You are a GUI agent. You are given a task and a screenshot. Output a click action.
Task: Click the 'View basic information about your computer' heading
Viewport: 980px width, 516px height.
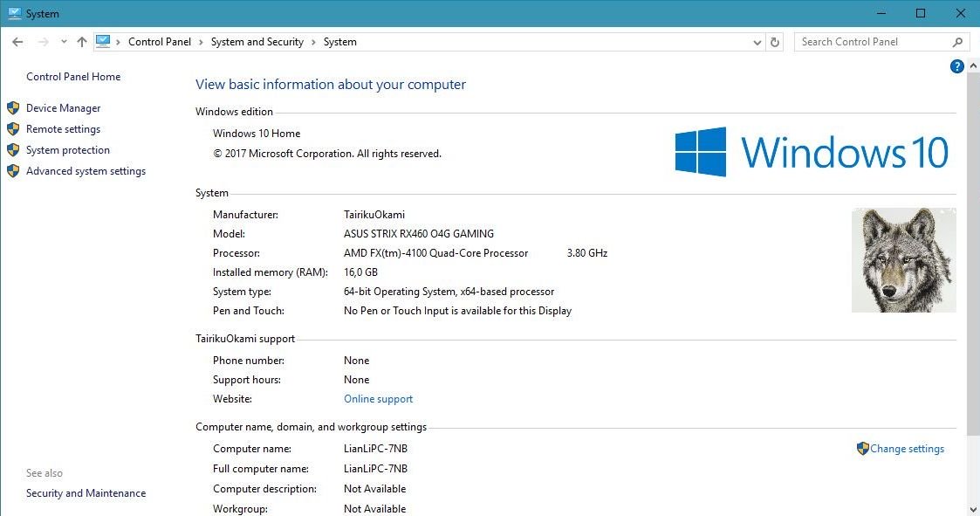click(x=331, y=85)
